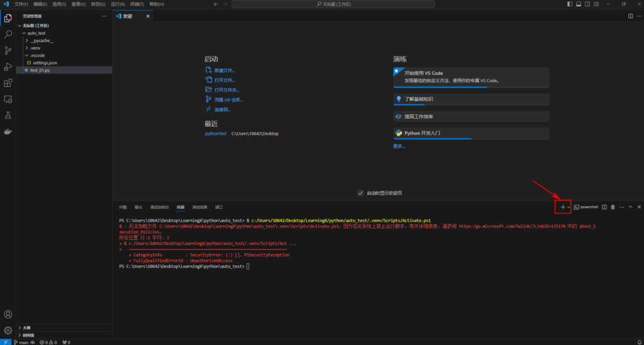Kill terminal with the trash icon

click(x=613, y=207)
